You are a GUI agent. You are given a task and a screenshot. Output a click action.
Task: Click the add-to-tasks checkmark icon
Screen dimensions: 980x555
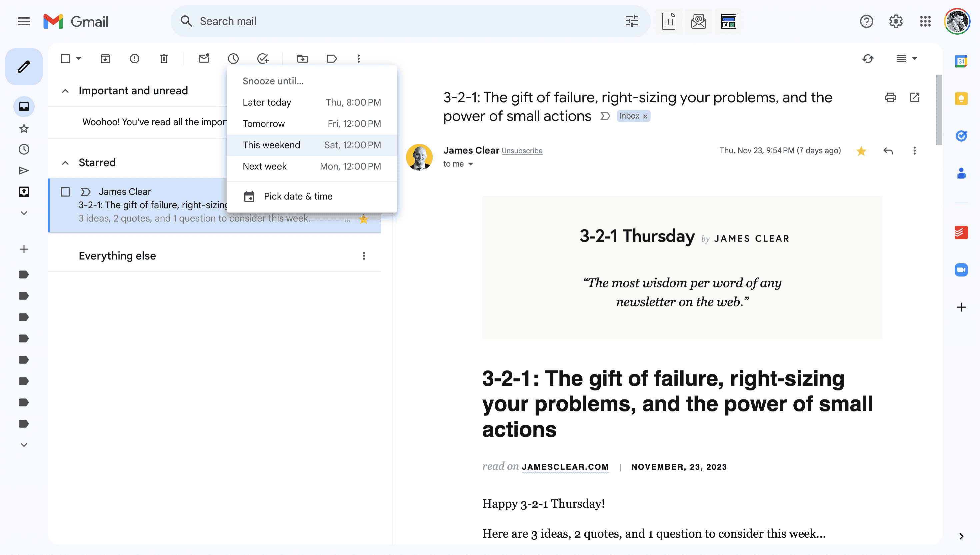[x=263, y=59]
